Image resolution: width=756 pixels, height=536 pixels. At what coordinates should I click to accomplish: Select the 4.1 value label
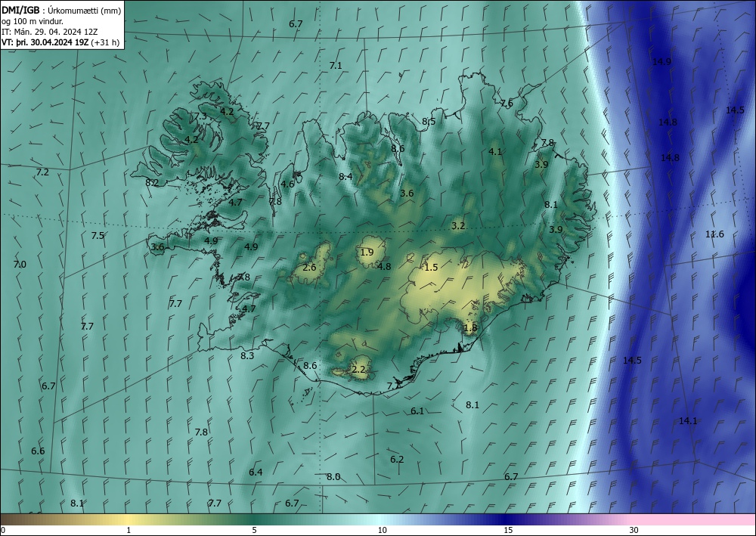click(495, 151)
